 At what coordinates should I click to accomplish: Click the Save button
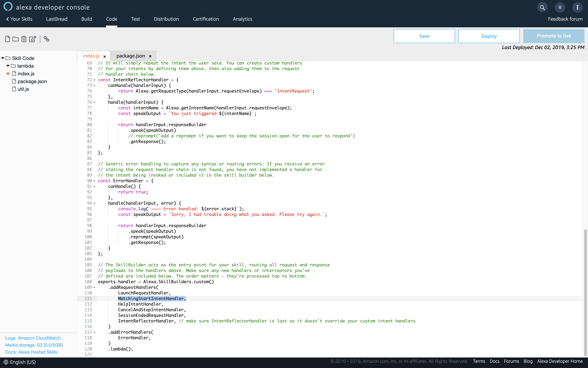[x=424, y=36]
